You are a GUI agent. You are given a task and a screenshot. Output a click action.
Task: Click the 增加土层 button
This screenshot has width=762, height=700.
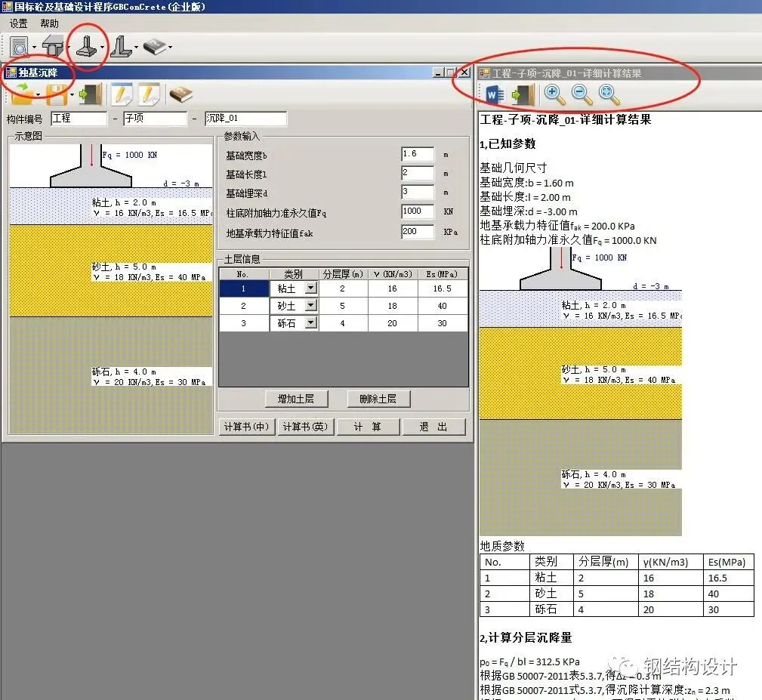click(x=297, y=399)
